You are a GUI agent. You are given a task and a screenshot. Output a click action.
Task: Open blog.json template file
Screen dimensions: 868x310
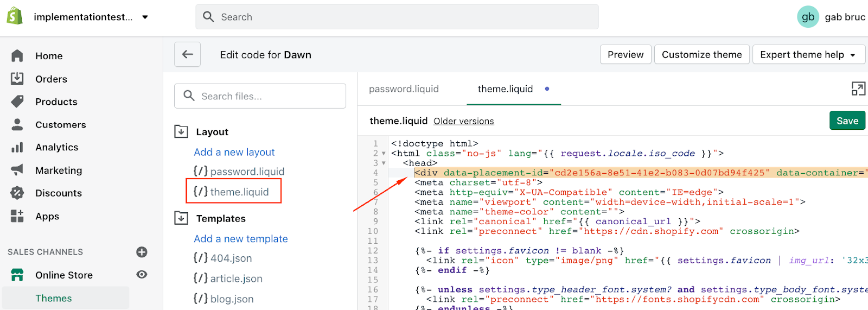(224, 299)
